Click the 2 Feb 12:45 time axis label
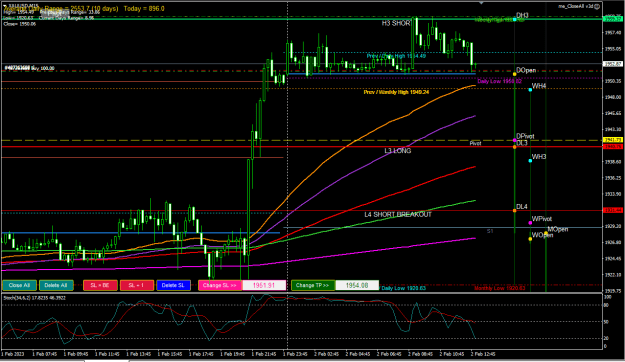Screen dimensions: 625x362 point(483,354)
